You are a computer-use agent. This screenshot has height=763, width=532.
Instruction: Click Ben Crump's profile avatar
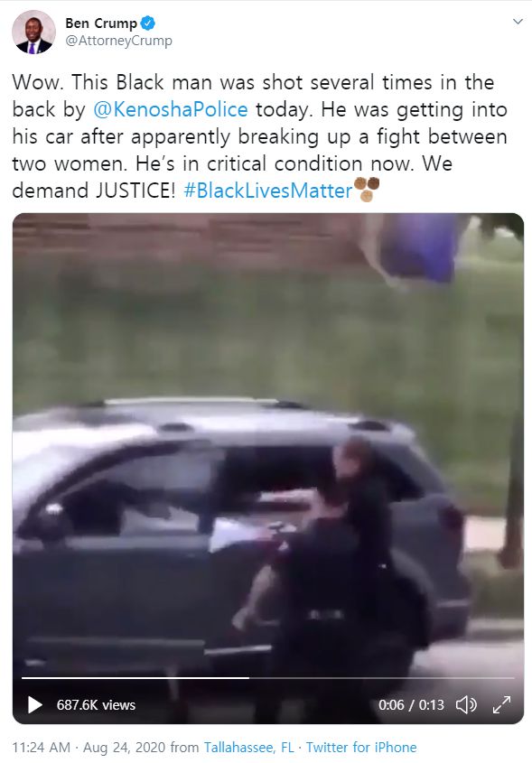point(33,33)
